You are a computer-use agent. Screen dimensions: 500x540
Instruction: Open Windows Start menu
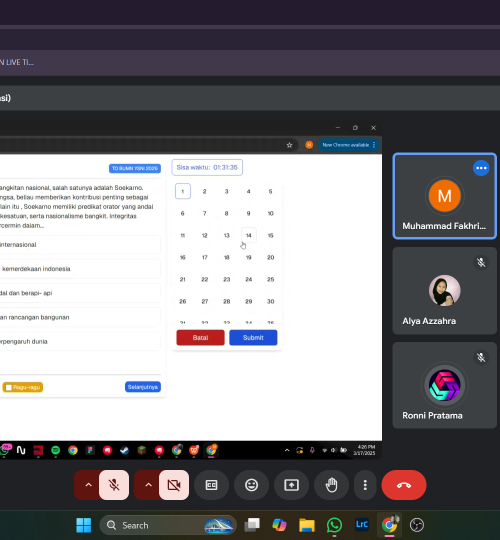point(84,525)
